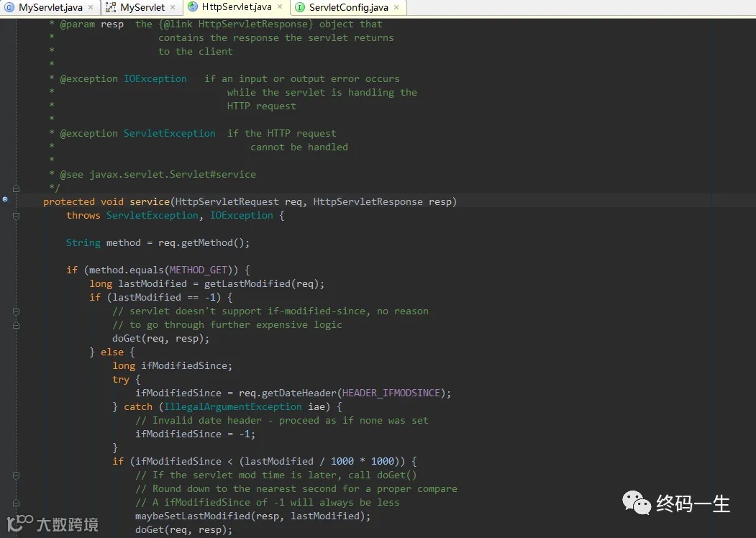This screenshot has height=538, width=756.
Task: Click the method name 'service' in the signature
Action: click(x=150, y=201)
